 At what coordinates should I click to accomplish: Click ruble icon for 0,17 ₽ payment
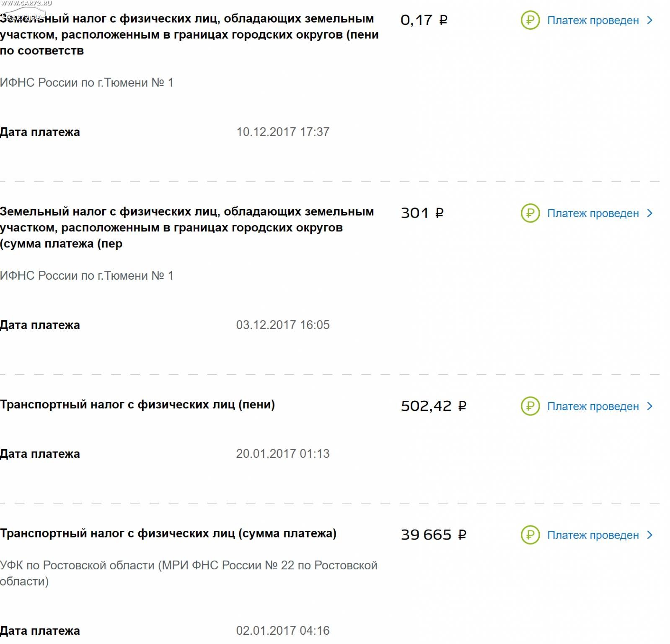530,20
